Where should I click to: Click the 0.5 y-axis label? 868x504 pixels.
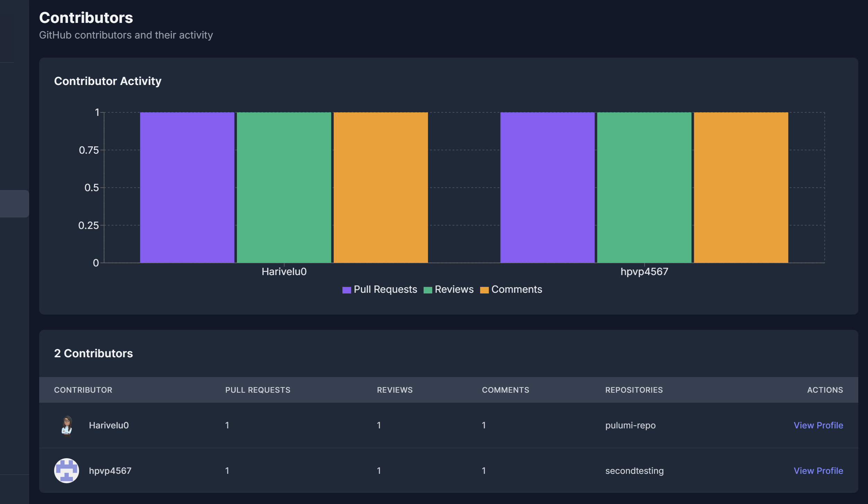click(92, 188)
